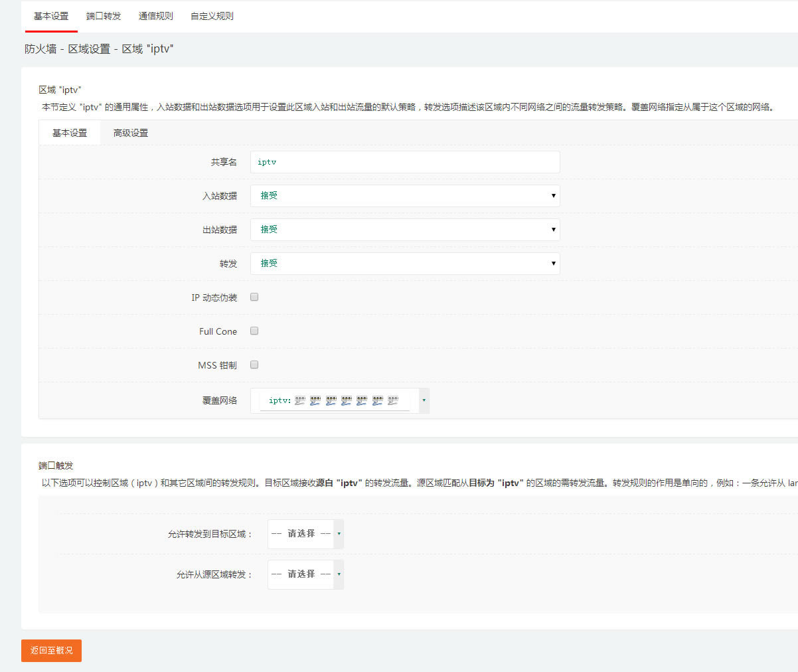798x672 pixels.
Task: Expand the 出站数据 policy dropdown
Action: point(404,230)
